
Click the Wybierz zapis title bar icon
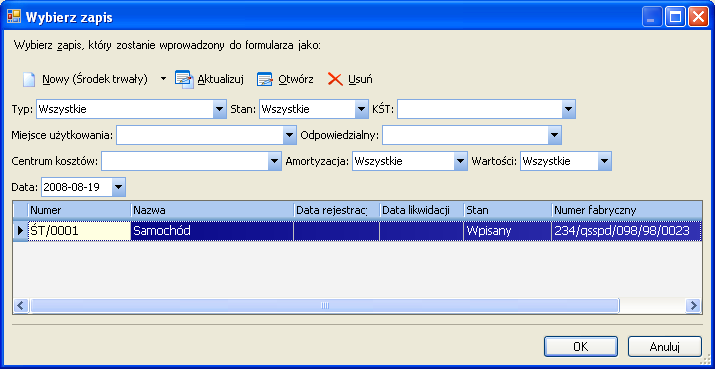click(x=14, y=17)
